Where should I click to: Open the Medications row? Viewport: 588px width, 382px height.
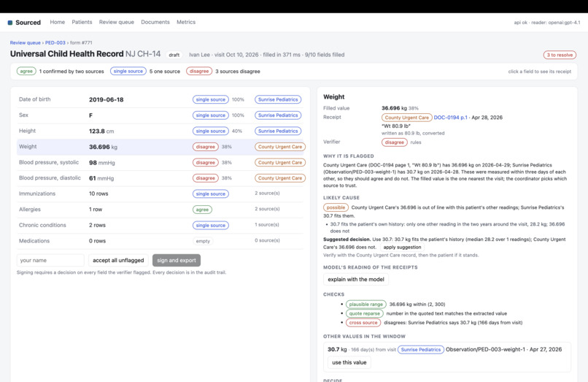(160, 241)
